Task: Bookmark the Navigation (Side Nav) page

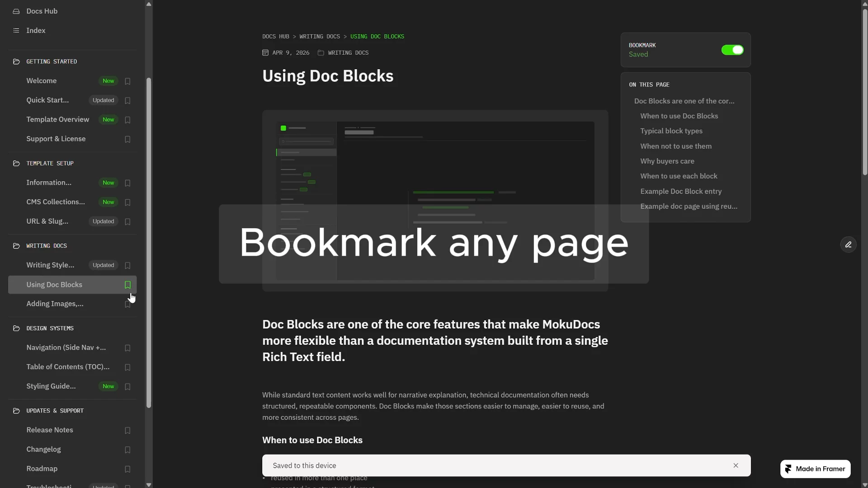Action: coord(127,348)
